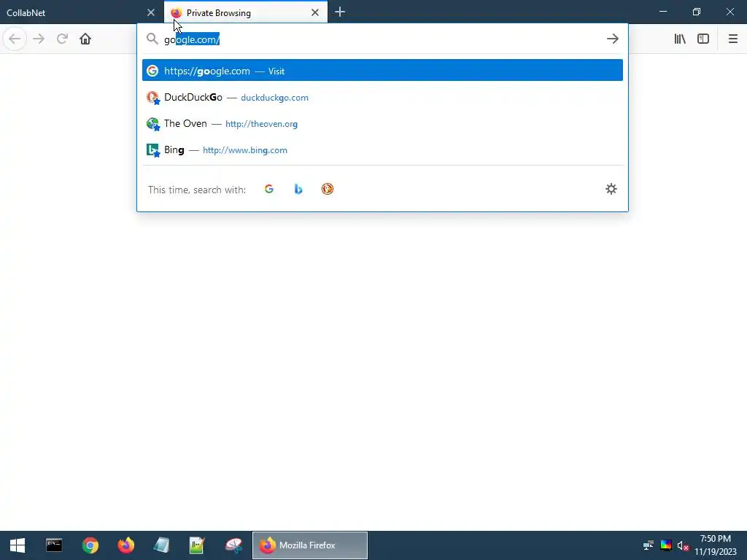Screen dimensions: 747x560
Task: Open the Library (bookmarks and history) icon
Action: [680, 39]
